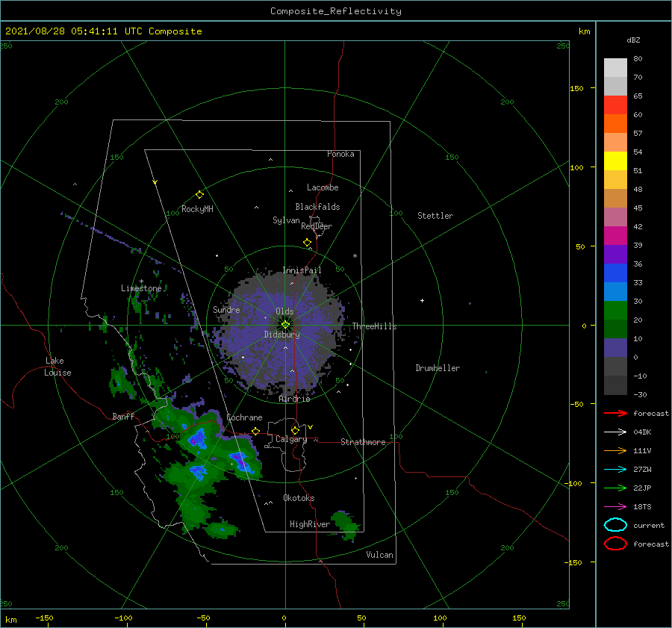Select the 0 dBZ purple color swatch

[x=615, y=348]
